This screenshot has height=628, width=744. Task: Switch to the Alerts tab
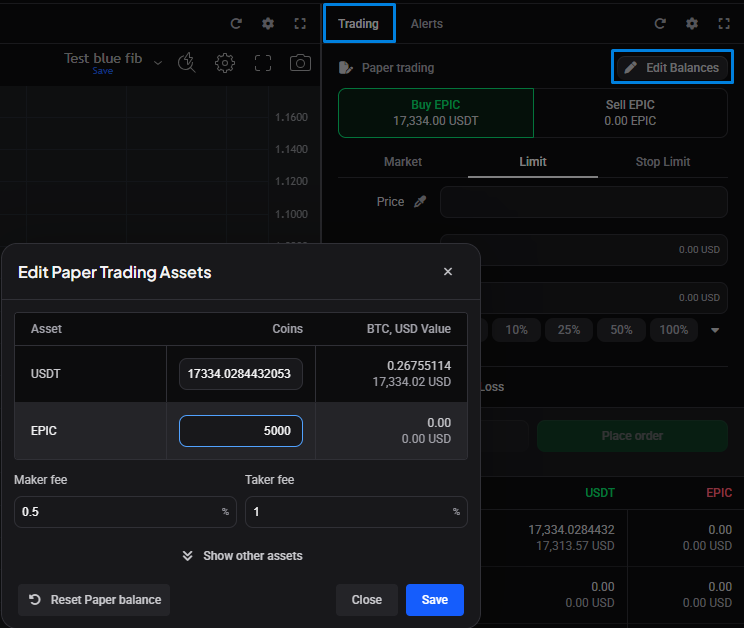[x=427, y=24]
